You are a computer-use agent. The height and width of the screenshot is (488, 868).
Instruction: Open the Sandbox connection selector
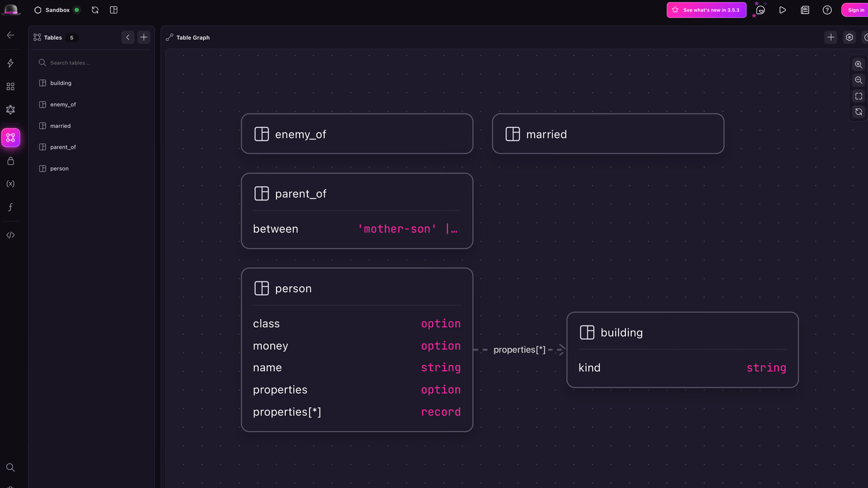pyautogui.click(x=57, y=10)
